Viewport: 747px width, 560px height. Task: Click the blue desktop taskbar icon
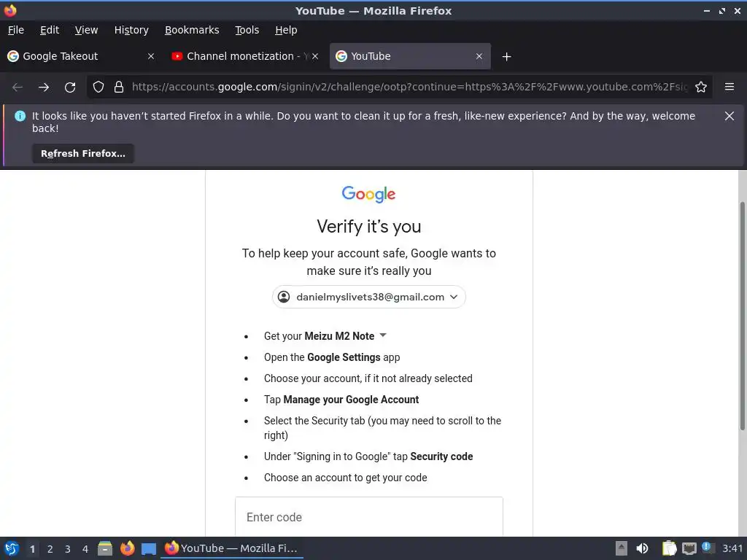click(149, 548)
